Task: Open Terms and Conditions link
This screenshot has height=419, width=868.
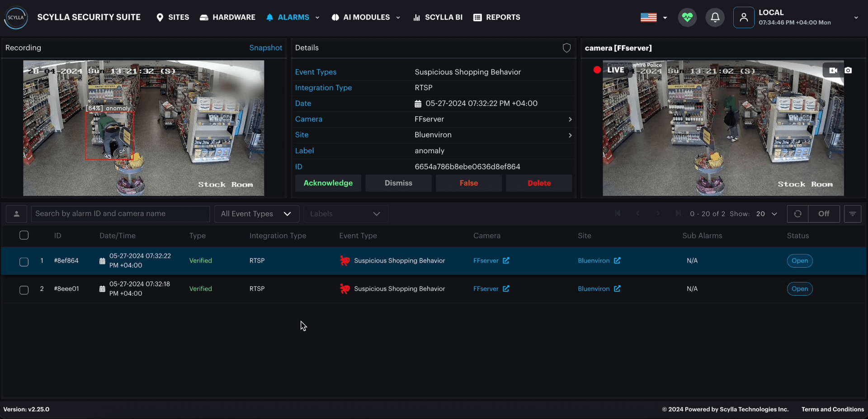Action: click(x=833, y=409)
